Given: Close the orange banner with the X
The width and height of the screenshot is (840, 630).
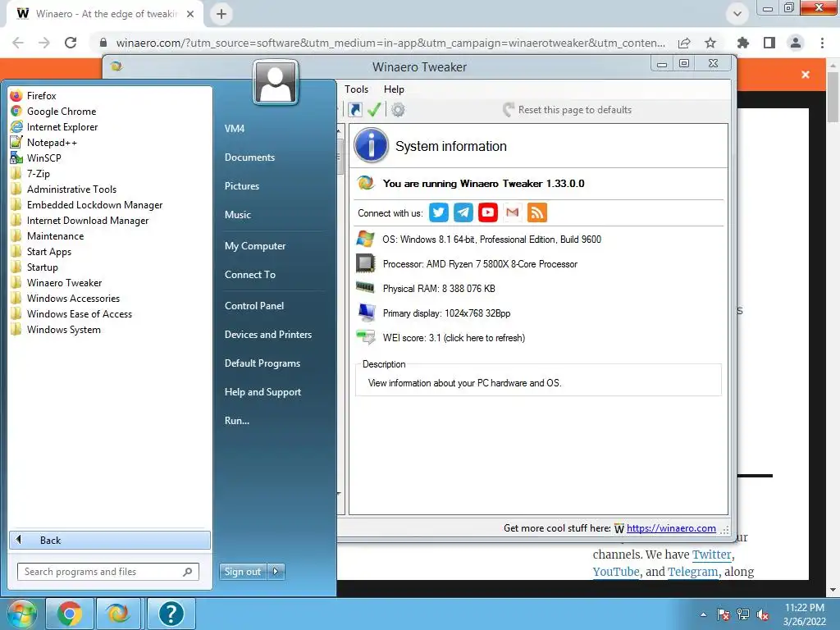Looking at the screenshot, I should click(806, 75).
